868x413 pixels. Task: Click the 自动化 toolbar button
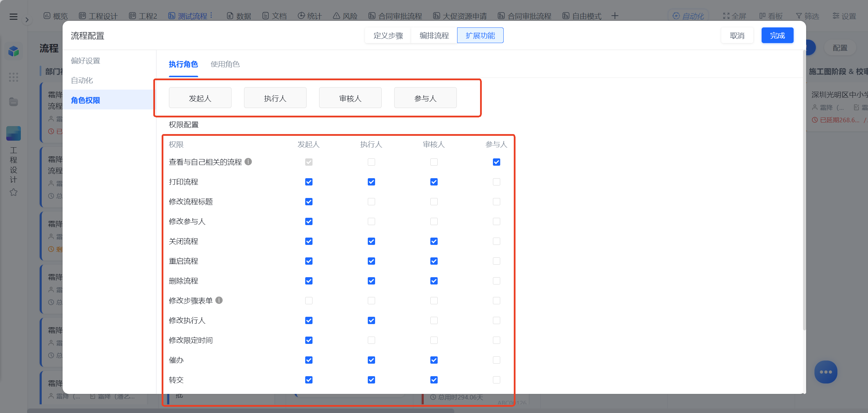click(688, 16)
